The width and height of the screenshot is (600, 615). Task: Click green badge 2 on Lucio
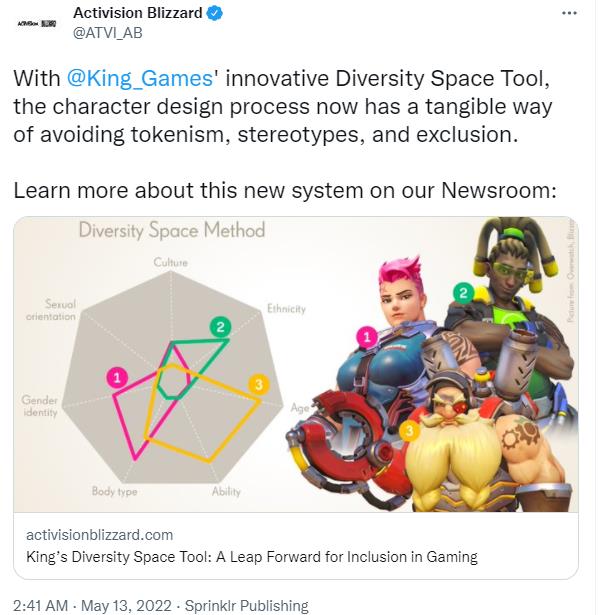point(462,292)
